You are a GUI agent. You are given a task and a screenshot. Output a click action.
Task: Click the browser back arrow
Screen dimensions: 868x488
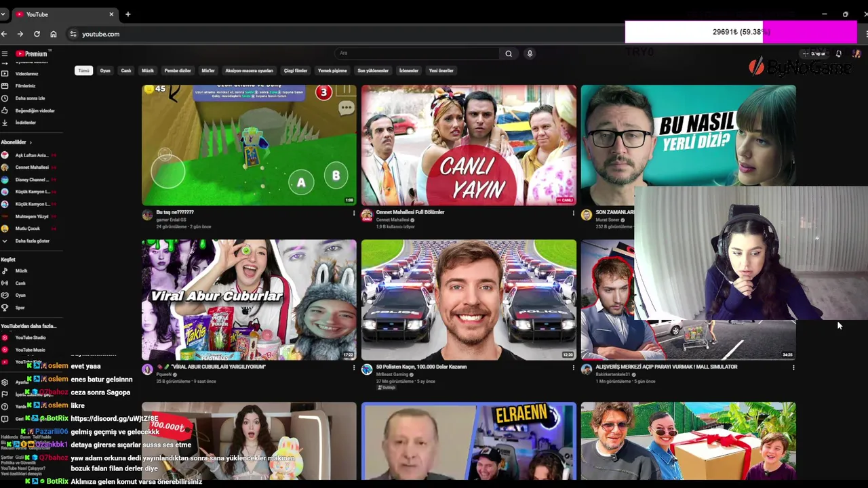click(x=4, y=34)
